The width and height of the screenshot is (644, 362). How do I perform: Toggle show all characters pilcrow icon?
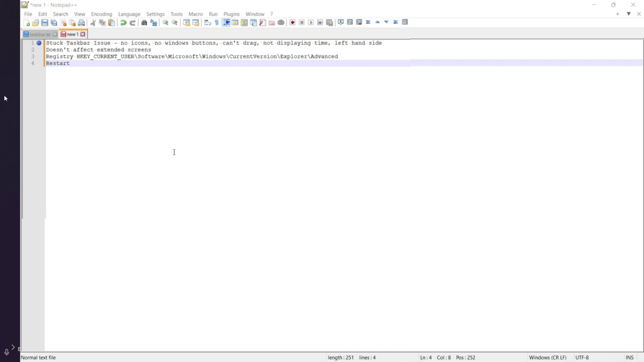217,23
